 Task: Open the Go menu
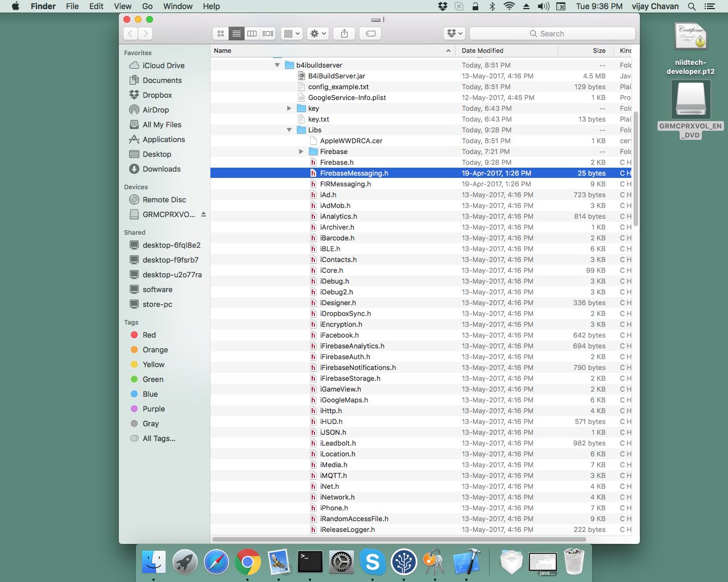147,6
